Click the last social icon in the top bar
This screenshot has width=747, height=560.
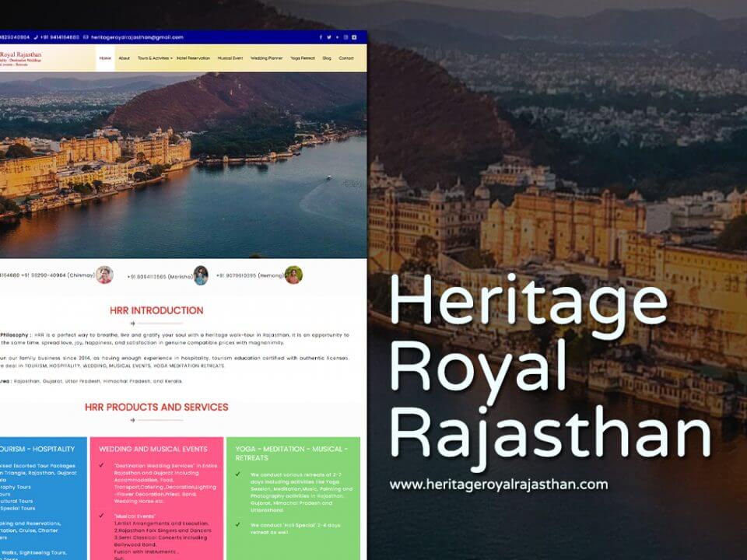[x=354, y=37]
